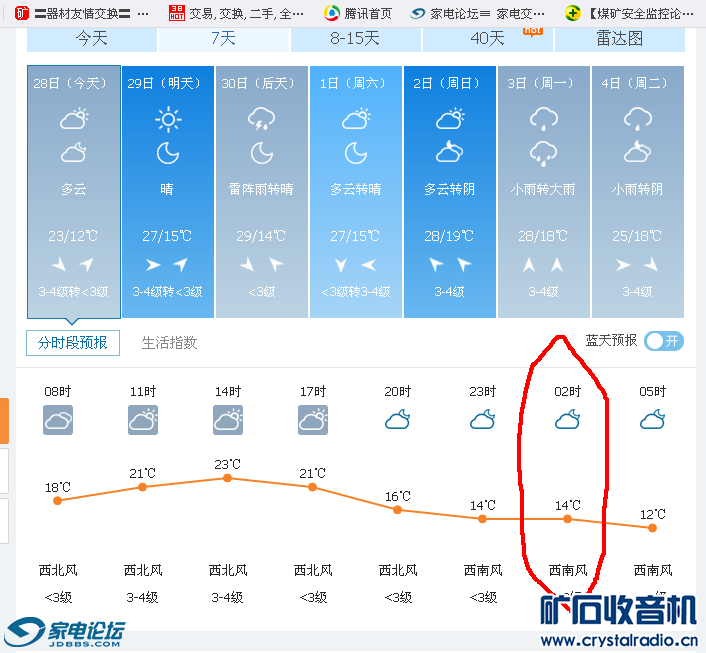Screen dimensions: 706x653
Task: Click the 16℃ point at 20时
Action: pos(397,510)
